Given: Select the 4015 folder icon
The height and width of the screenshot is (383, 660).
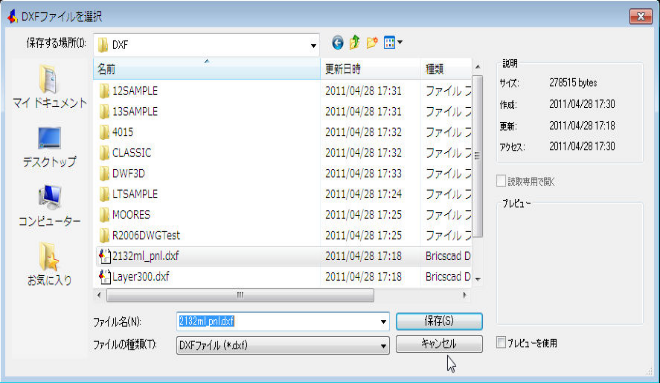Looking at the screenshot, I should point(104,132).
